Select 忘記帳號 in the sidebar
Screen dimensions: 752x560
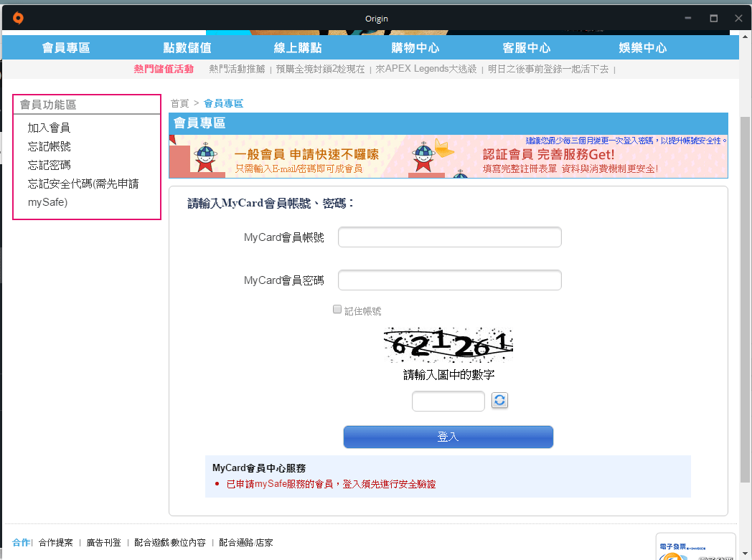coord(49,146)
